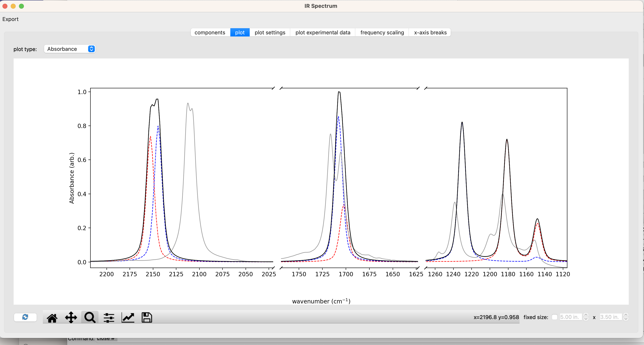The width and height of the screenshot is (644, 345).
Task: Click the Absorbance (arb.) y-axis label
Action: (72, 178)
